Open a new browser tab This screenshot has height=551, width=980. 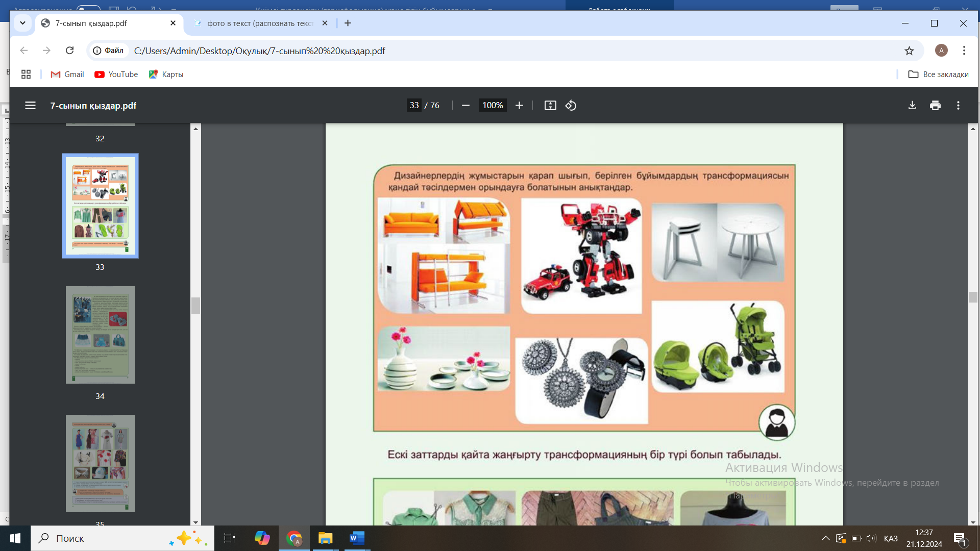coord(348,23)
